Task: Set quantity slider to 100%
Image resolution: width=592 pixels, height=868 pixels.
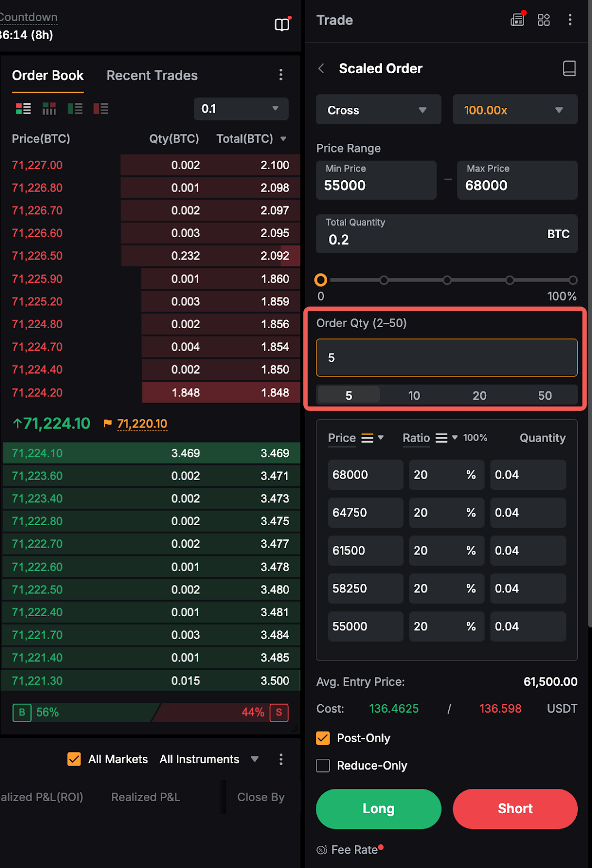Action: 572,280
